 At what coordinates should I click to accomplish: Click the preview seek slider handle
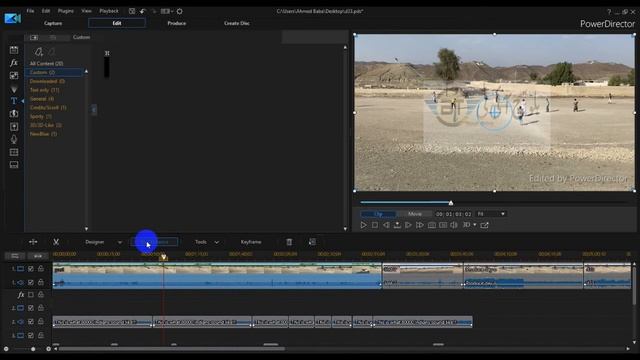451,202
